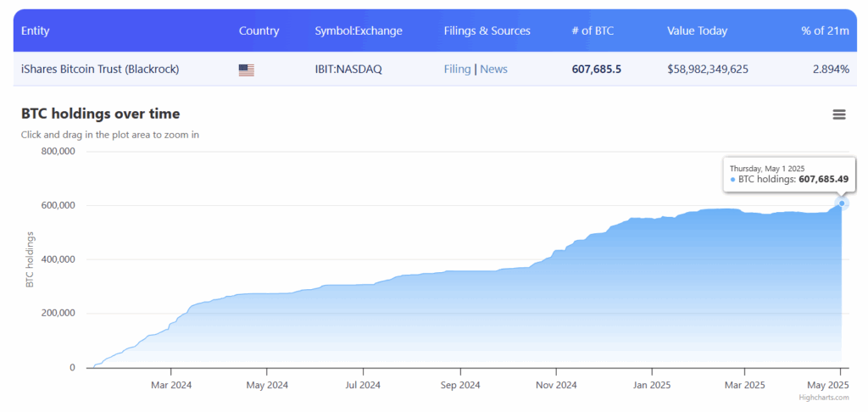Sort by the Entity column header

36,31
